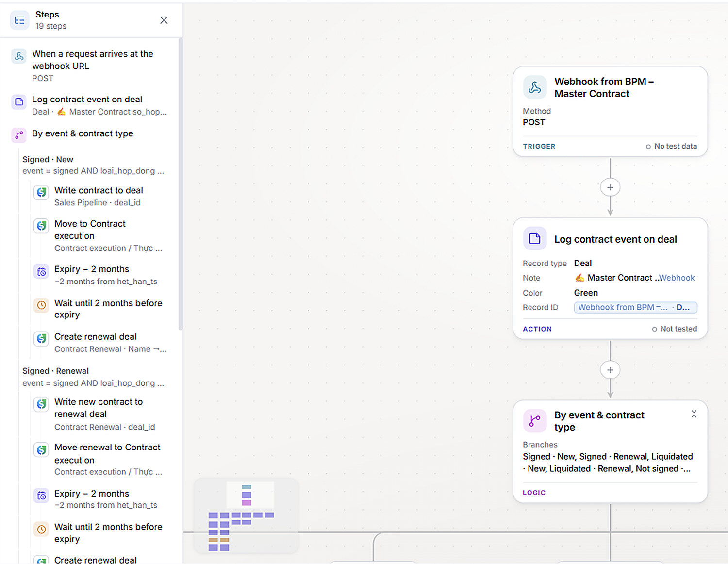Click the Steps list icon in panel header
This screenshot has width=728, height=564.
pyautogui.click(x=19, y=20)
